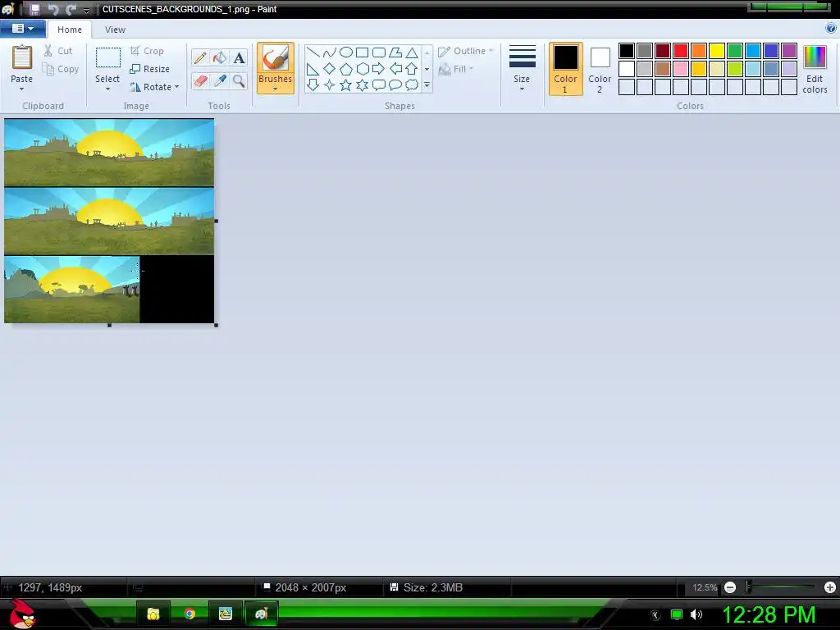Move the Shapes gallery down one row

[x=427, y=69]
